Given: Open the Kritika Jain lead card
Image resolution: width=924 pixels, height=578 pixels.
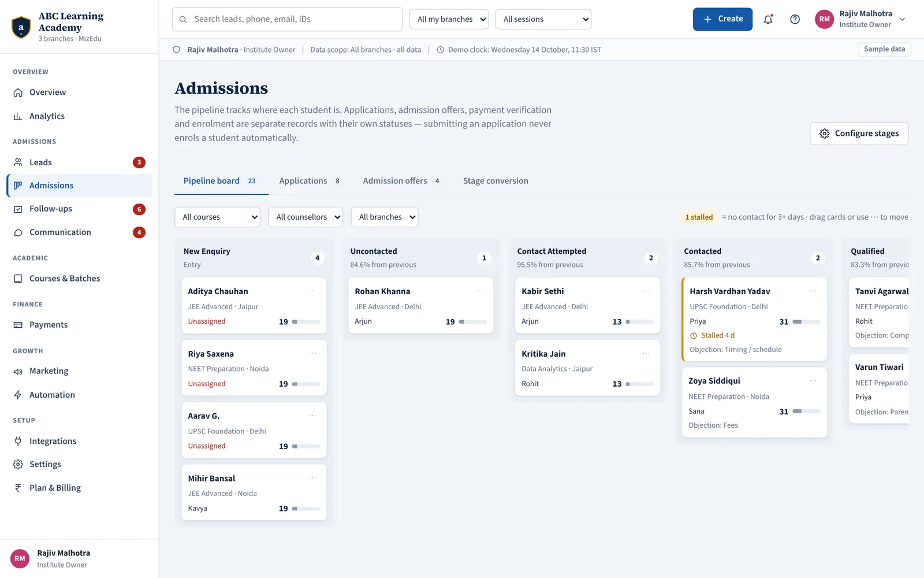Looking at the screenshot, I should (x=587, y=368).
